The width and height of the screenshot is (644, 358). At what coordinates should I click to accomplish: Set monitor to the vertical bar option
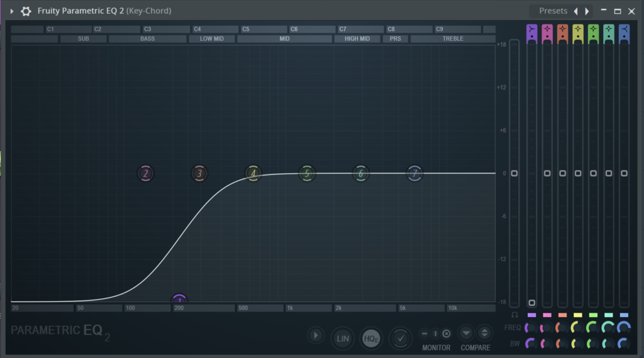tap(435, 333)
